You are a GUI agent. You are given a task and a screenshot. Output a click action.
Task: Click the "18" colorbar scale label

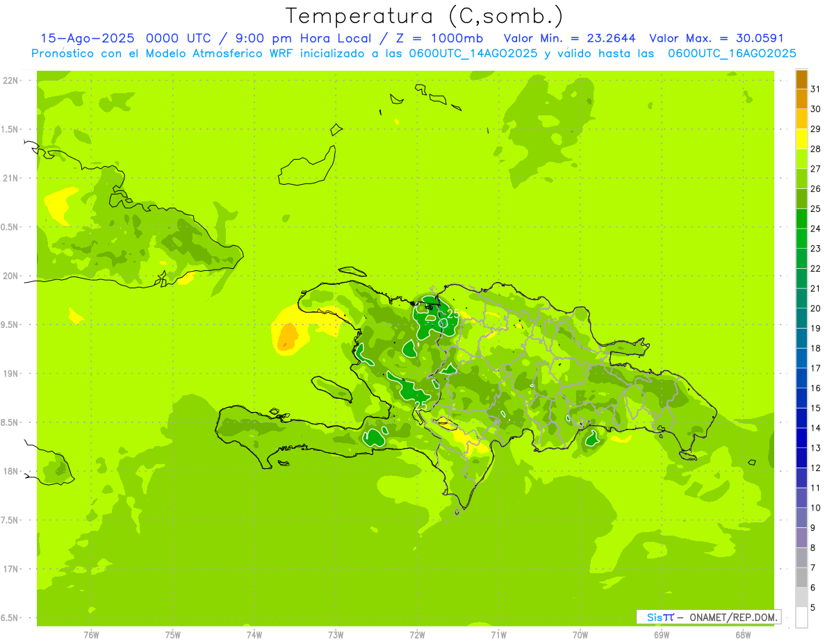point(816,348)
